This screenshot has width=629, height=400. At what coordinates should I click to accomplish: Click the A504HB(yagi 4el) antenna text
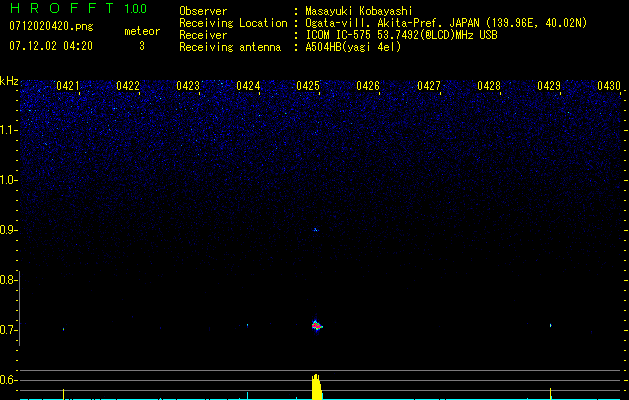coord(353,47)
